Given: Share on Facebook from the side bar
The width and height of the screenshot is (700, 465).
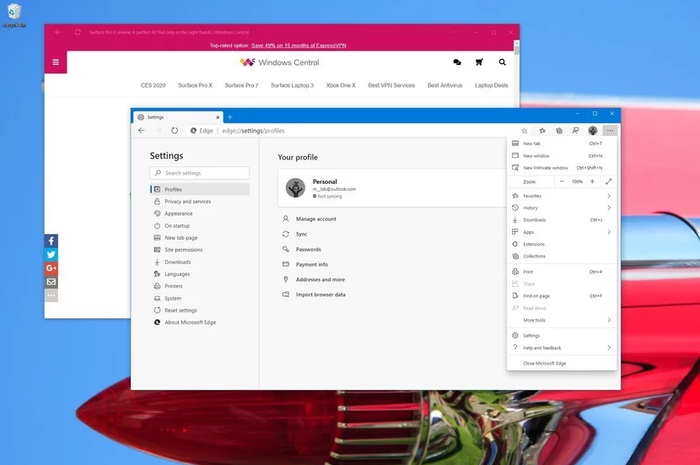Looking at the screenshot, I should point(51,241).
